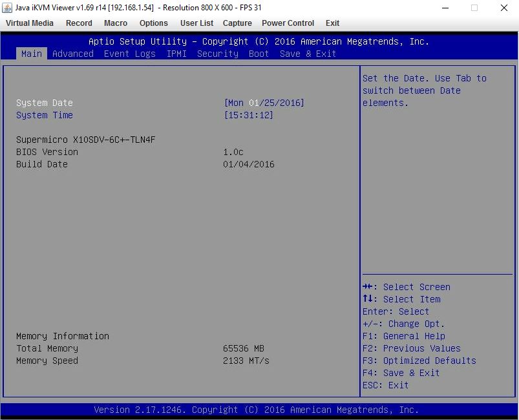Open the Macro menu
This screenshot has width=519, height=420.
(x=116, y=23)
